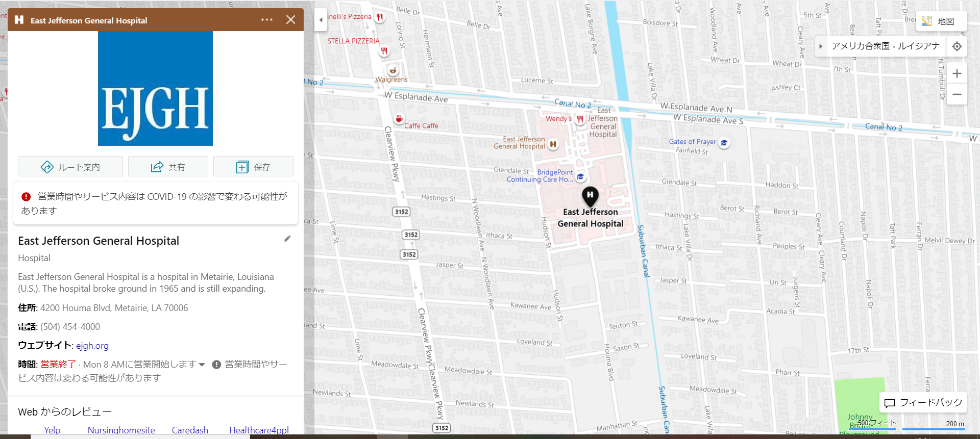Viewport: 980px width, 439px height.
Task: Click the STELLA PIZZERIA restaurant marker
Action: [384, 51]
